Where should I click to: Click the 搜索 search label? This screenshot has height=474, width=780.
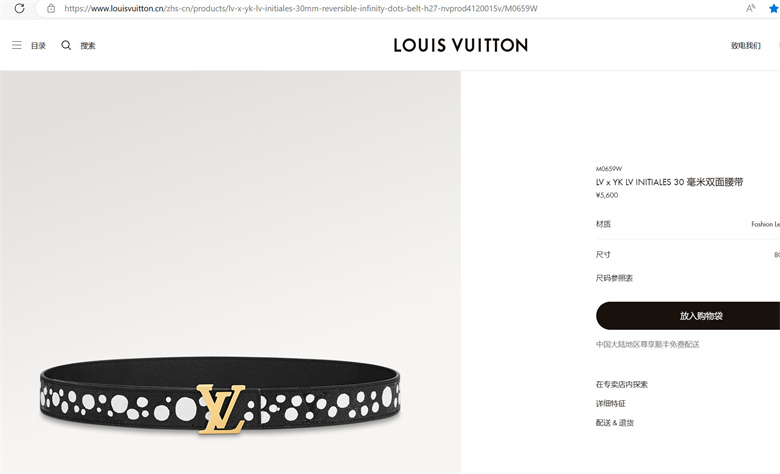[x=88, y=46]
